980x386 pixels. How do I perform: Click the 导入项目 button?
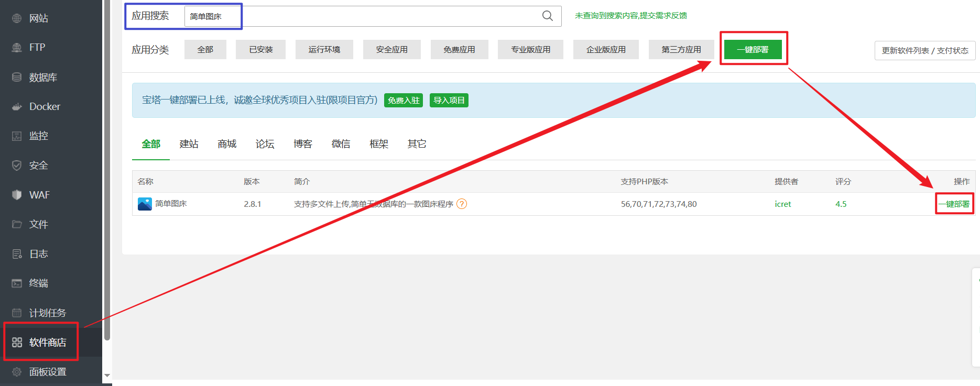click(449, 101)
